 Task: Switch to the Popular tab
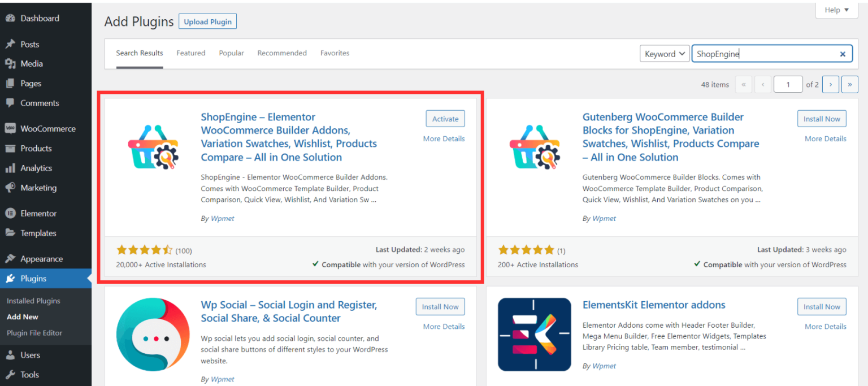click(231, 53)
